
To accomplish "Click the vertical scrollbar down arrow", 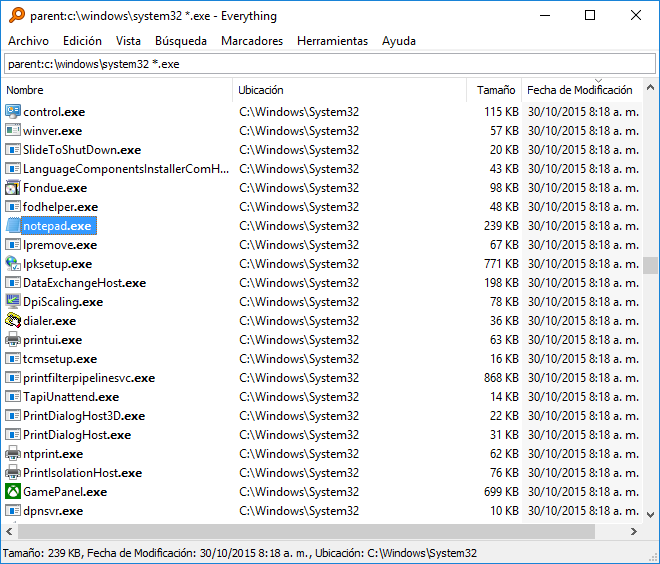I will 650,515.
